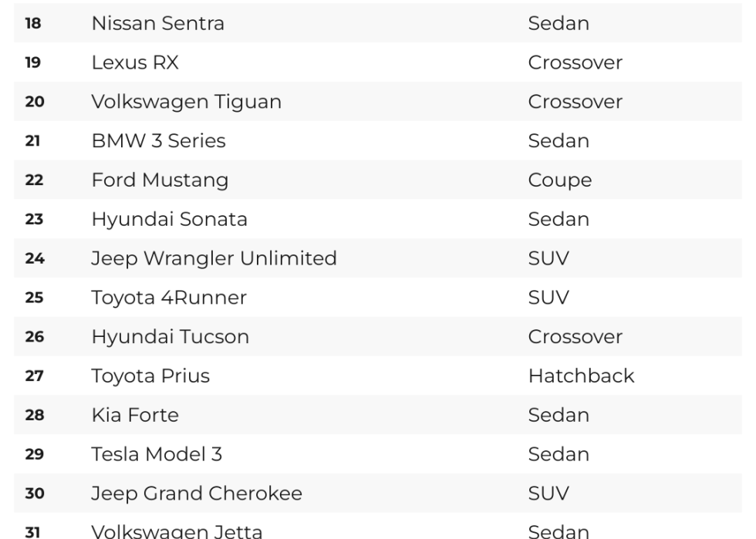Screen dimensions: 756x539
Task: Click the Toyota Prius model name
Action: [151, 376]
